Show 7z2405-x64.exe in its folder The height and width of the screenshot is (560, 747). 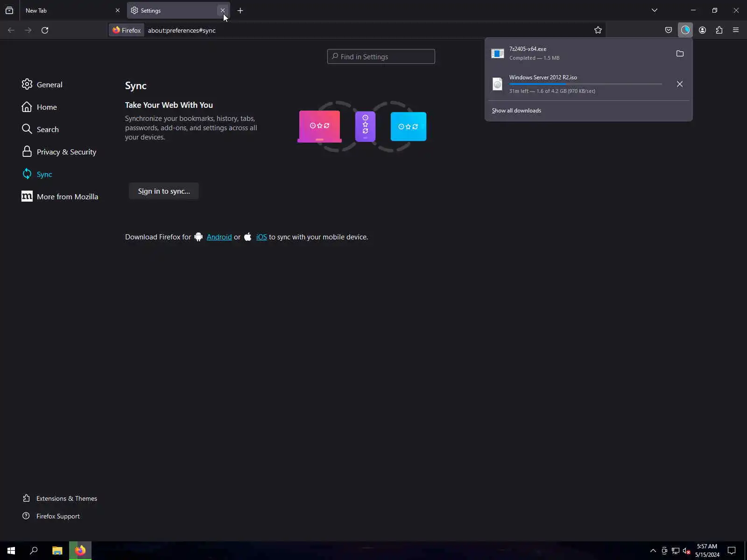680,54
